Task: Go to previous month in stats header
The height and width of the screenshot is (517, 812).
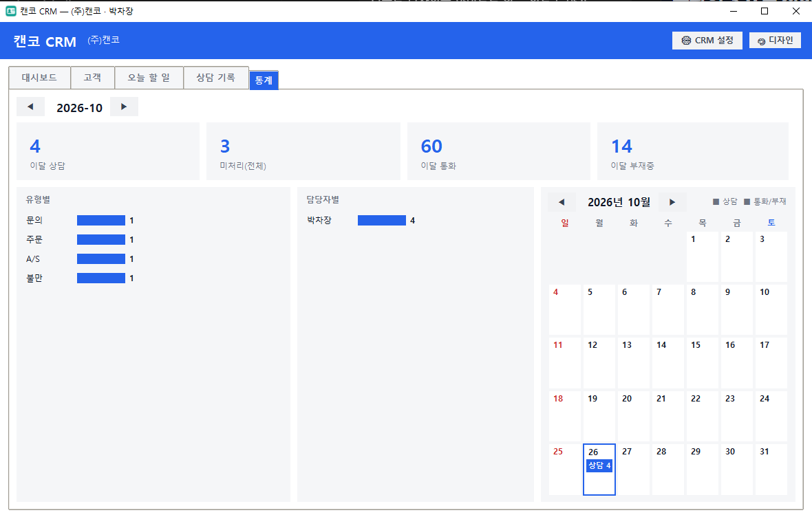Action: point(30,107)
